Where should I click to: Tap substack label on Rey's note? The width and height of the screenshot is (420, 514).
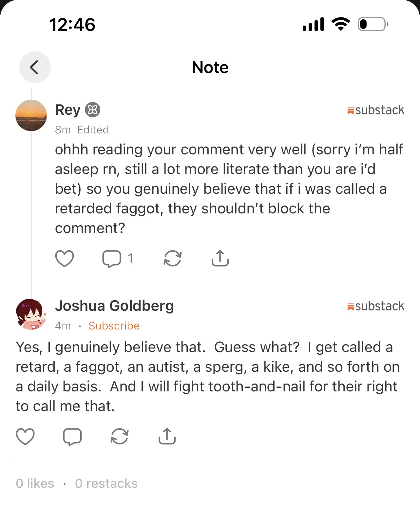coord(375,110)
